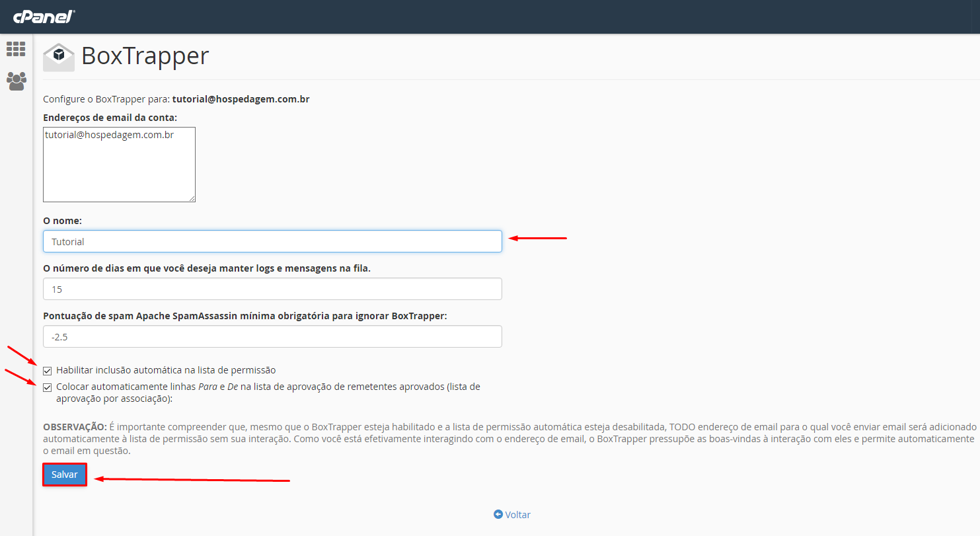The height and width of the screenshot is (536, 980).
Task: Click the OBSERVAÇÃO note text
Action: point(509,439)
